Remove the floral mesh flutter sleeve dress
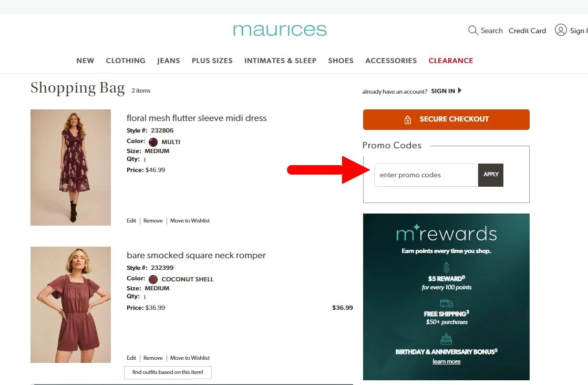The height and width of the screenshot is (385, 588). point(153,221)
